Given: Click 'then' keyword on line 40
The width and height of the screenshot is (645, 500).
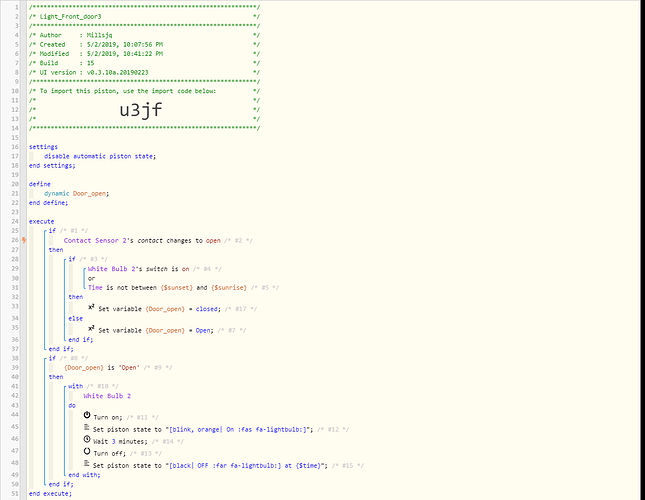Looking at the screenshot, I should point(56,377).
